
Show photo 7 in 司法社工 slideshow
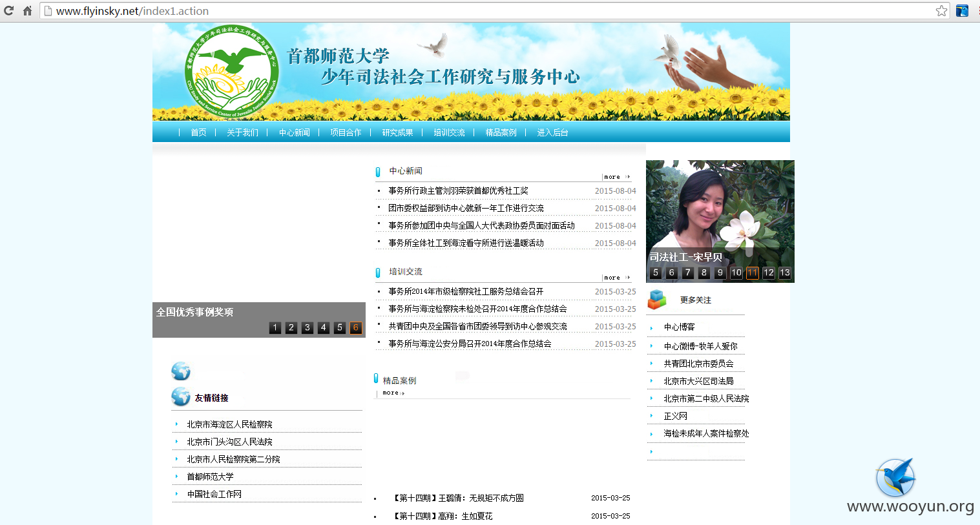[688, 273]
